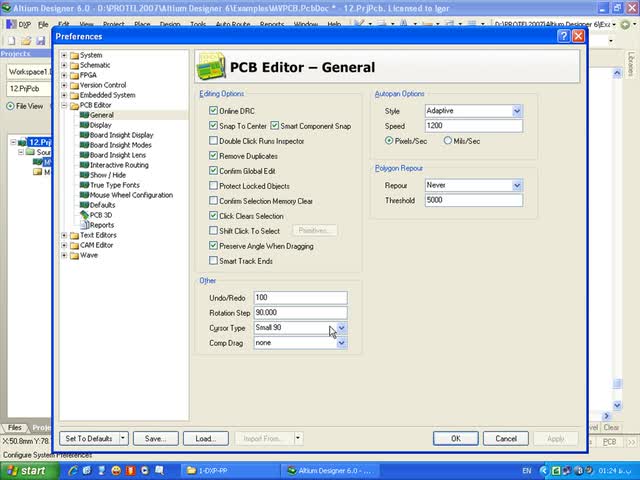Open the Board Insight Lens page icon
The height and width of the screenshot is (480, 640).
click(84, 155)
